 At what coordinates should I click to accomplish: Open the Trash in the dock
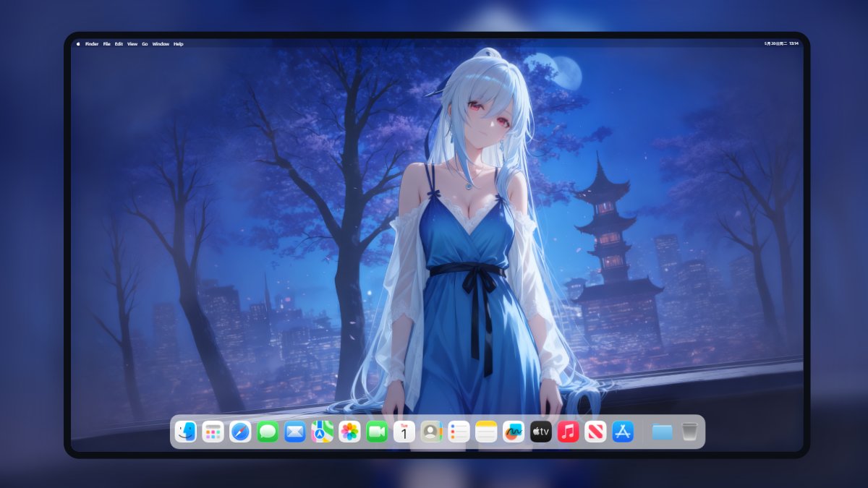689,432
